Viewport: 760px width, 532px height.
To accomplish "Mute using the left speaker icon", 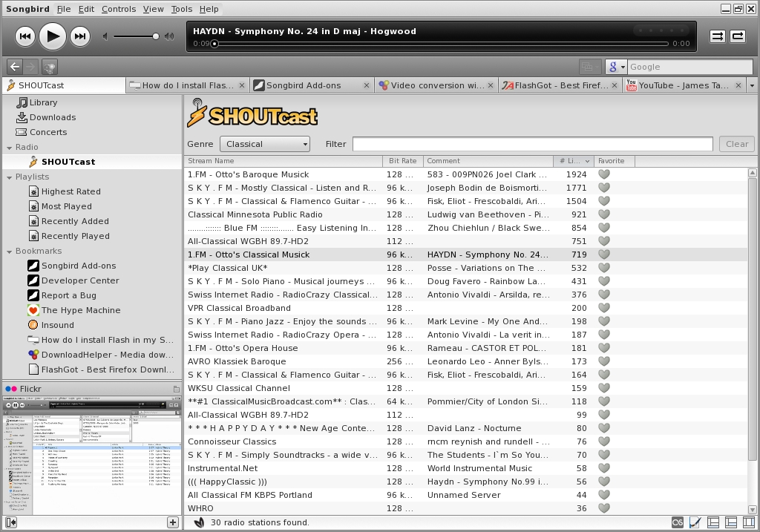I will (105, 36).
